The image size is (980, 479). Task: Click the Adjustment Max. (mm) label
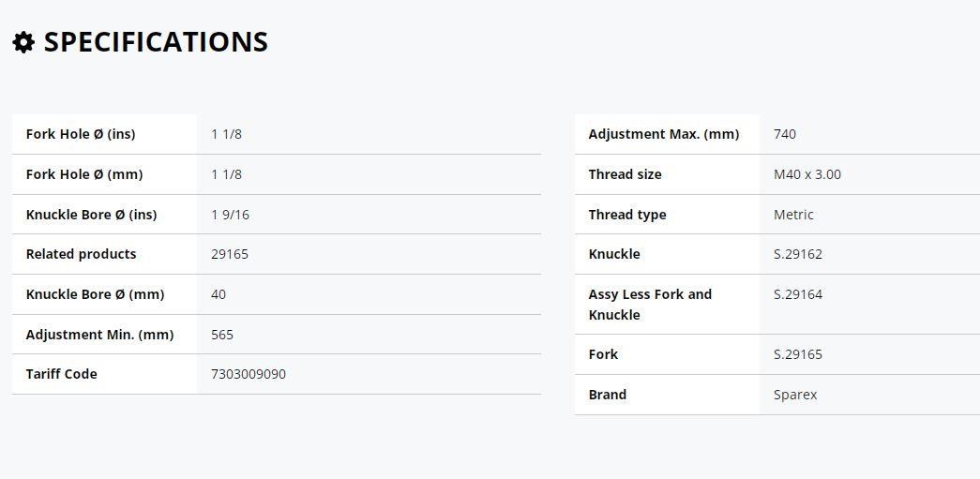tap(663, 134)
